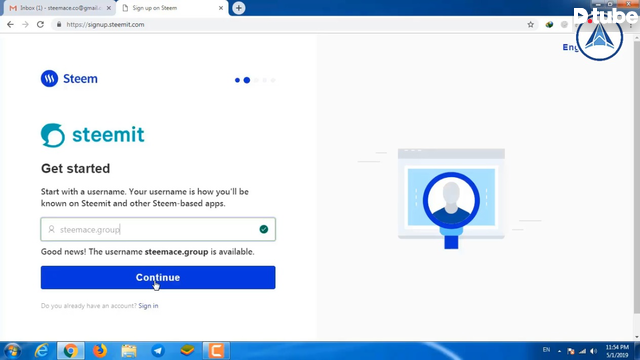Click the colored browser extension icon
Image resolution: width=640 pixels, height=360 pixels.
click(549, 24)
